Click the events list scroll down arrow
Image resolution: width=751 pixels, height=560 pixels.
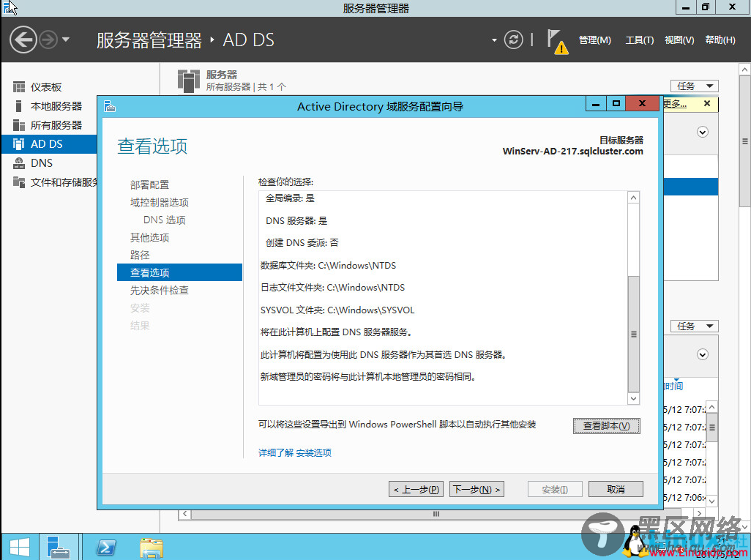tap(712, 501)
